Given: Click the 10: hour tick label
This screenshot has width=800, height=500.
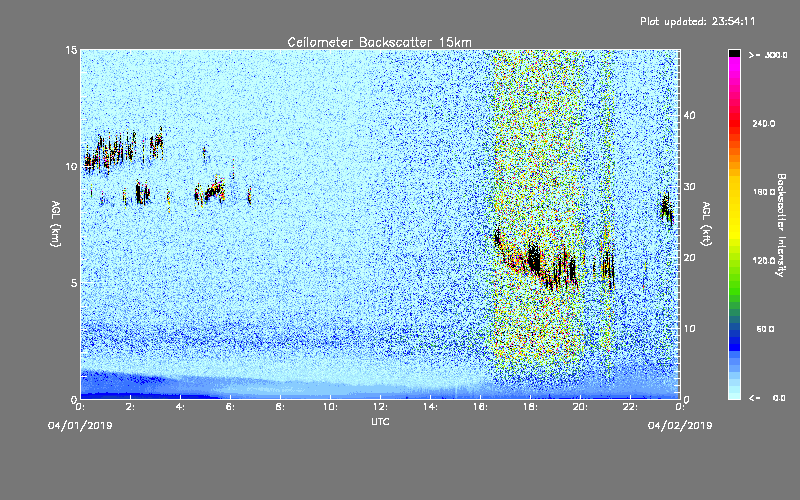Looking at the screenshot, I should coord(330,407).
